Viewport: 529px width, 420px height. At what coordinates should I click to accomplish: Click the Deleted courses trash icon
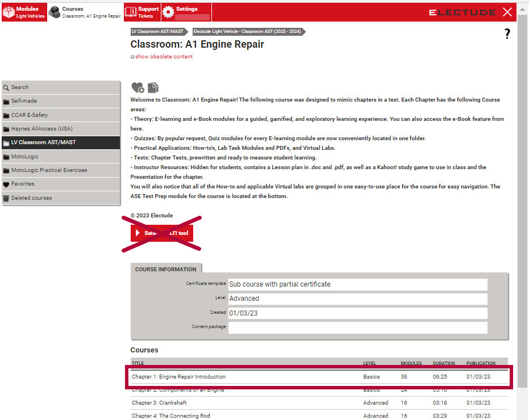coord(6,199)
